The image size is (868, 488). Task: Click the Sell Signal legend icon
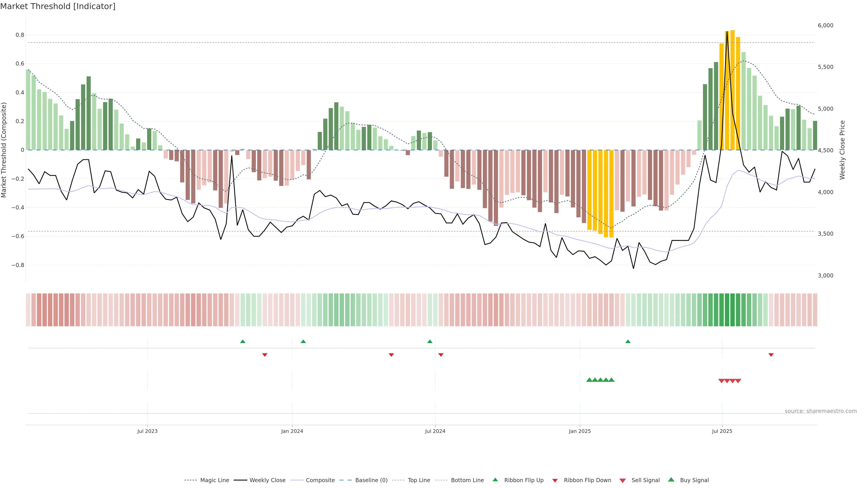[623, 481]
